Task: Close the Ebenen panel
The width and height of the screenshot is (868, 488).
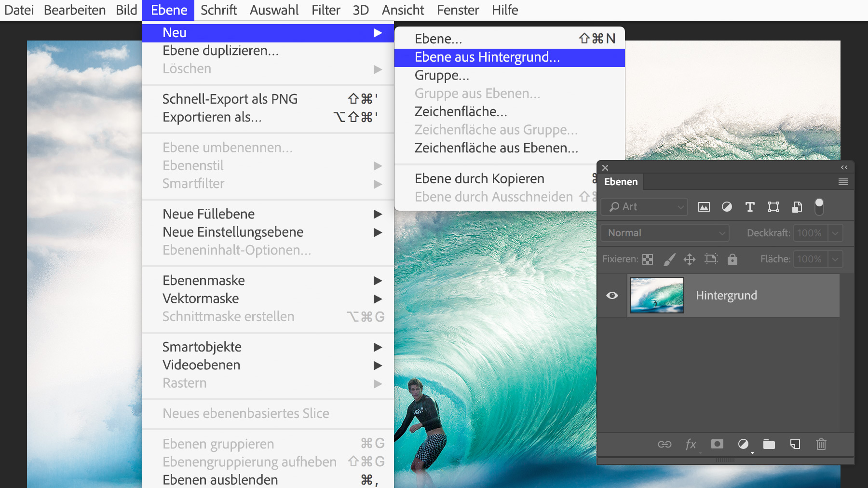Action: (605, 168)
